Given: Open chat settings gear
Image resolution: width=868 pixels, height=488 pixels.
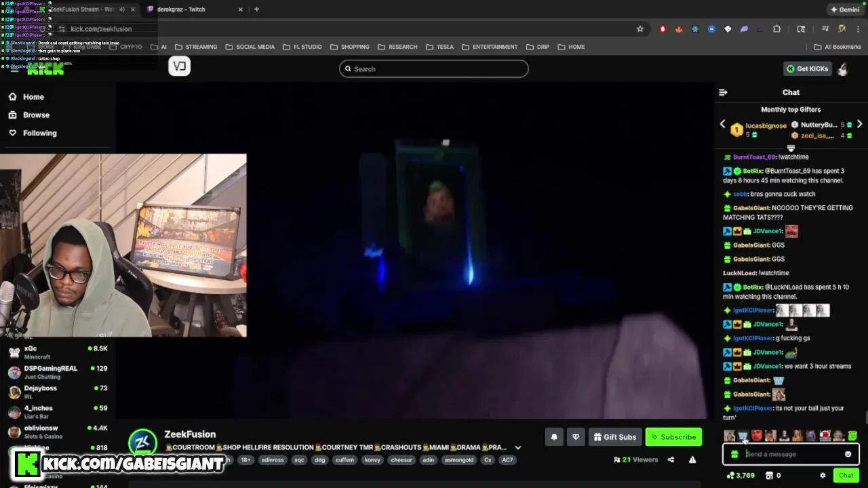Looking at the screenshot, I should (823, 475).
